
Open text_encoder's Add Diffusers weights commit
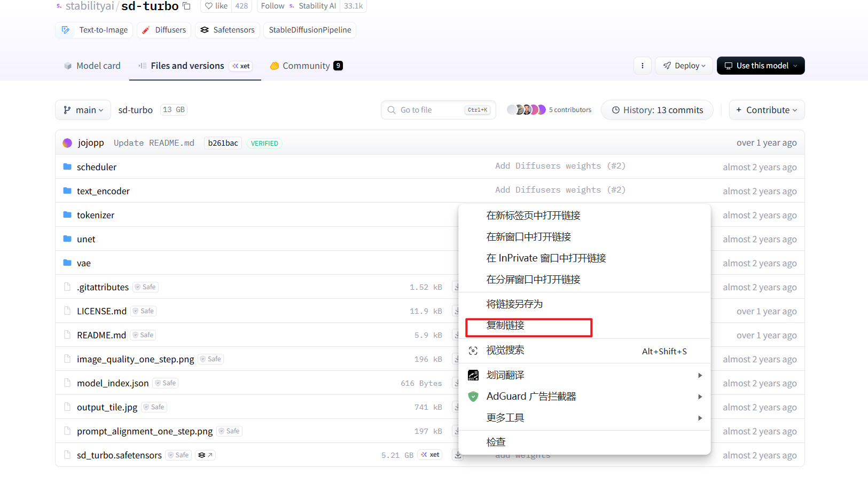point(560,190)
